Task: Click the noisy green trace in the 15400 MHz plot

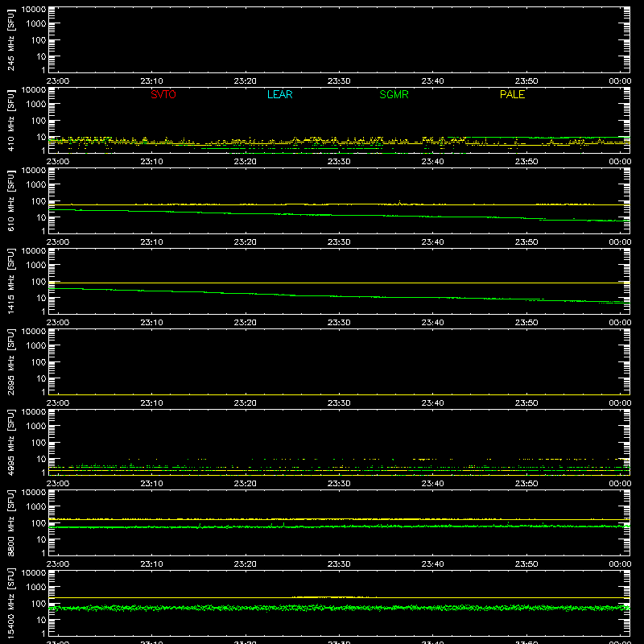Action: click(339, 608)
